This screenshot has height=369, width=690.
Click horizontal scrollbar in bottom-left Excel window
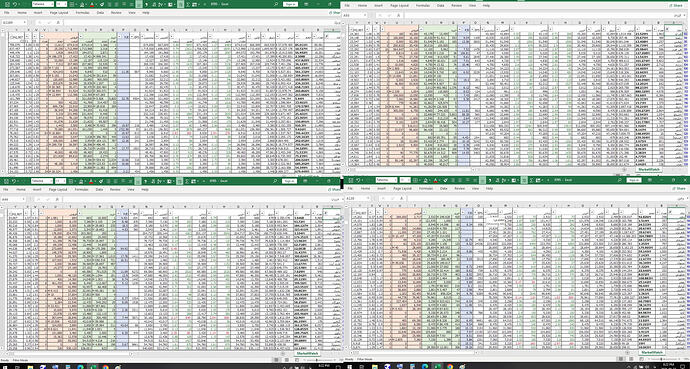(x=70, y=353)
